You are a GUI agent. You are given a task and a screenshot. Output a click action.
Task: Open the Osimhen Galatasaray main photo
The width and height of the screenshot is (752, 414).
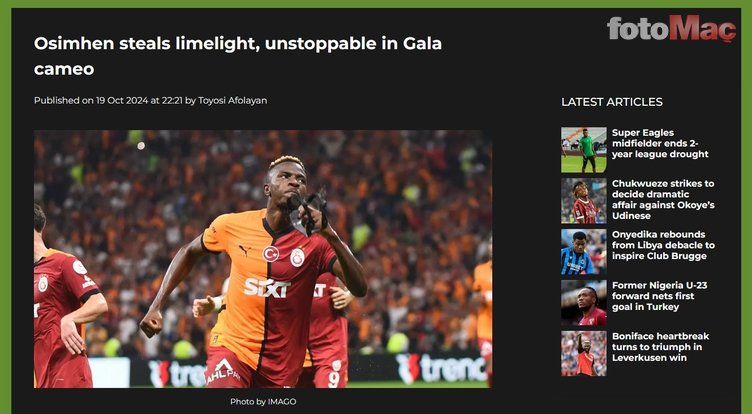click(x=262, y=259)
